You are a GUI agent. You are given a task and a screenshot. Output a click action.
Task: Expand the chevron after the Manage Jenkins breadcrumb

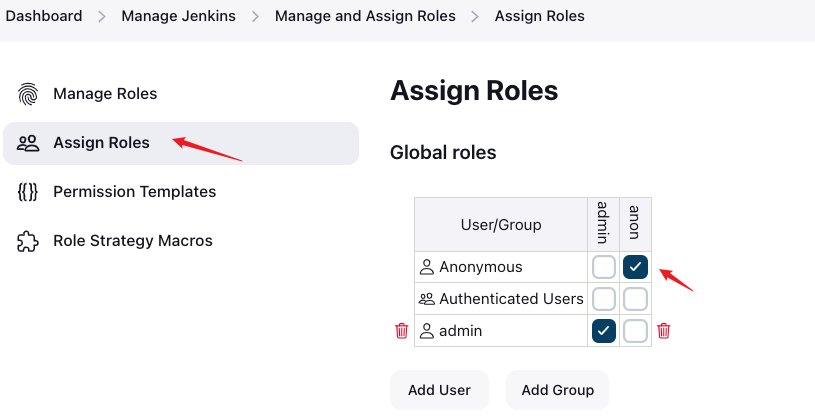tap(255, 17)
